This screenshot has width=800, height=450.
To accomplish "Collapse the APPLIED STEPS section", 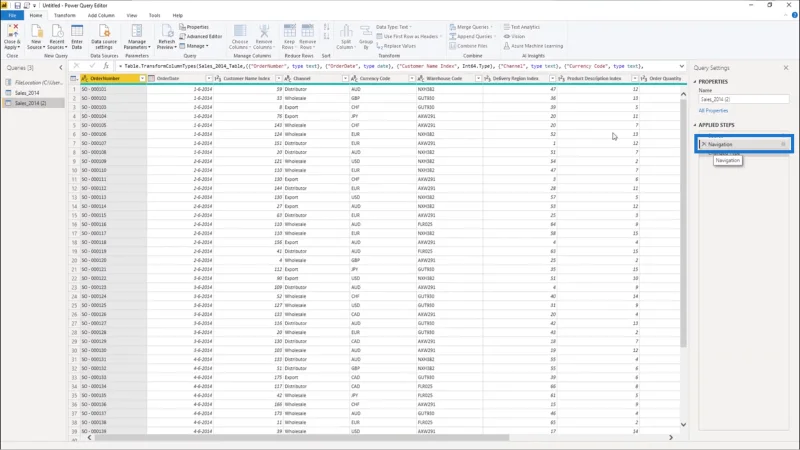I will click(x=695, y=125).
